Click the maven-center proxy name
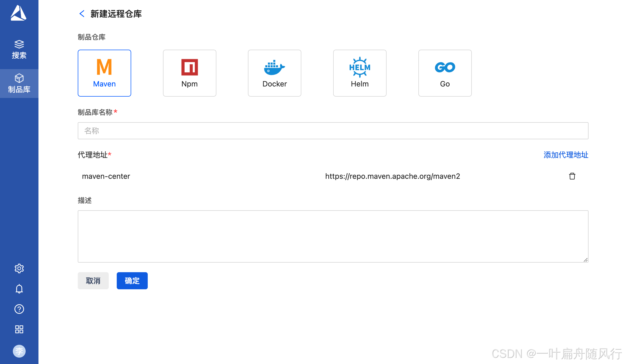Image resolution: width=623 pixels, height=364 pixels. (106, 176)
